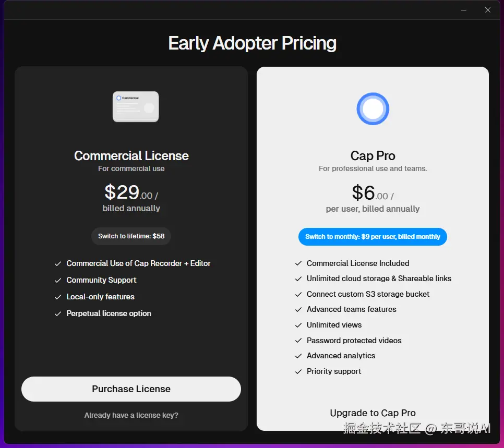Click checkmark beside Community Support
504x448 pixels.
click(58, 281)
